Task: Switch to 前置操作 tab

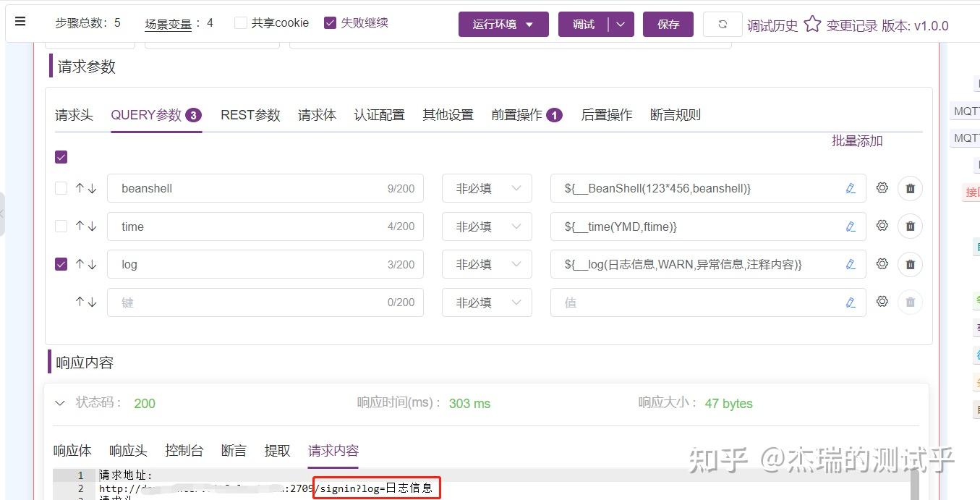Action: (527, 115)
